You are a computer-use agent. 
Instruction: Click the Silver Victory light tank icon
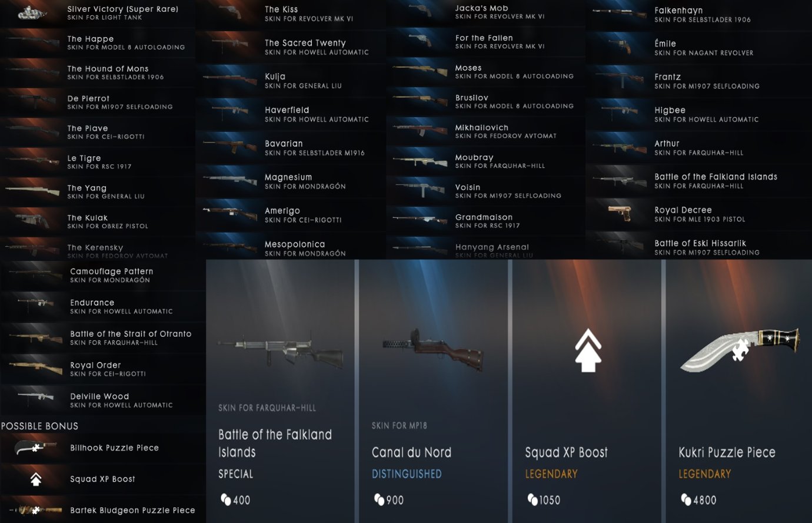(31, 12)
